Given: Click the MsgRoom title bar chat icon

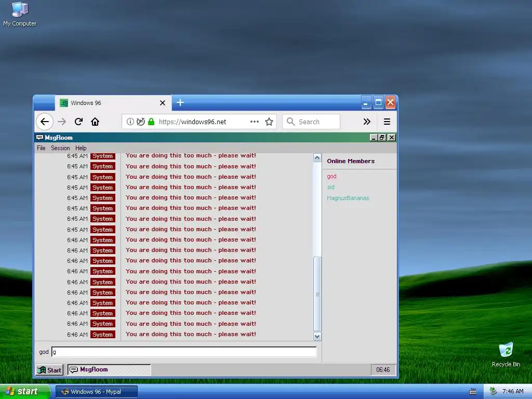Looking at the screenshot, I should [39, 137].
